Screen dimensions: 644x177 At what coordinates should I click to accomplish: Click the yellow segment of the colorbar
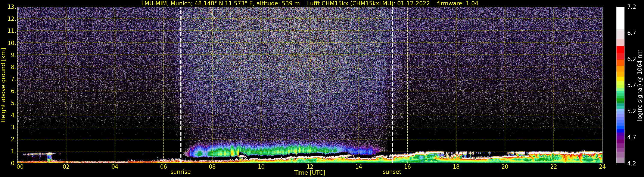pyautogui.click(x=620, y=79)
